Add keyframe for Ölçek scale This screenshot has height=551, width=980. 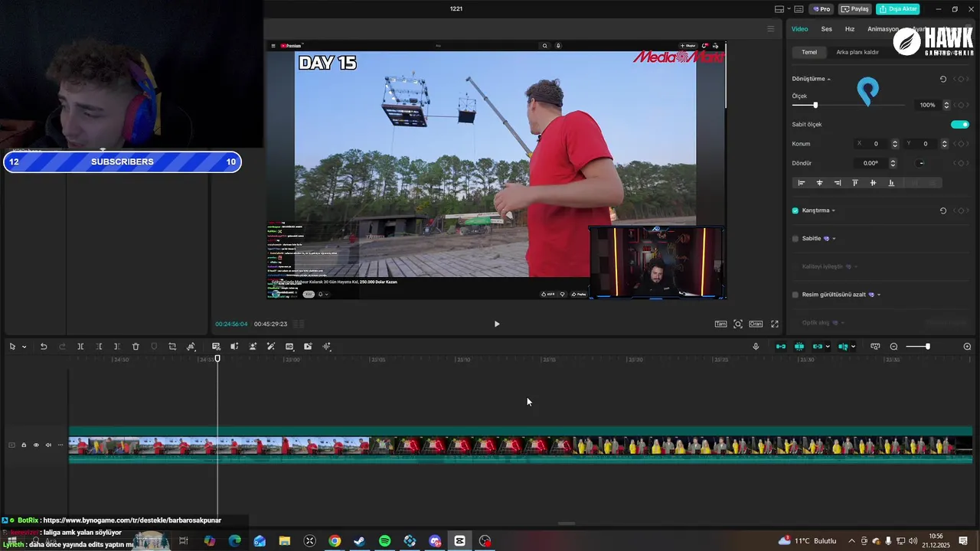(961, 105)
